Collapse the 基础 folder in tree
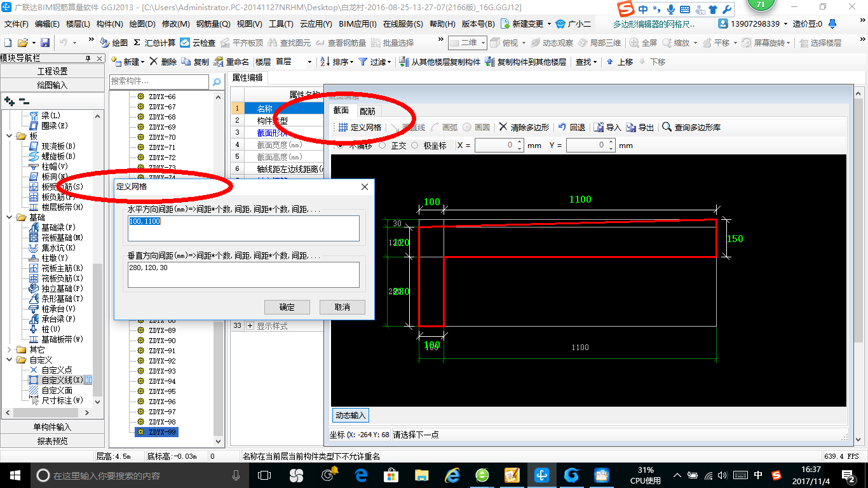The height and width of the screenshot is (488, 868). tap(10, 217)
